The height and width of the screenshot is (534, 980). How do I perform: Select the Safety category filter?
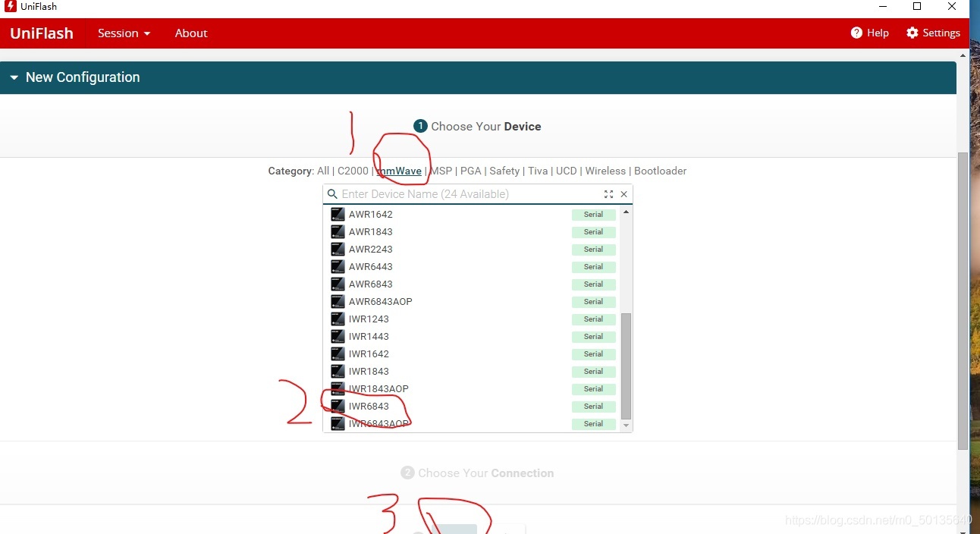click(504, 171)
